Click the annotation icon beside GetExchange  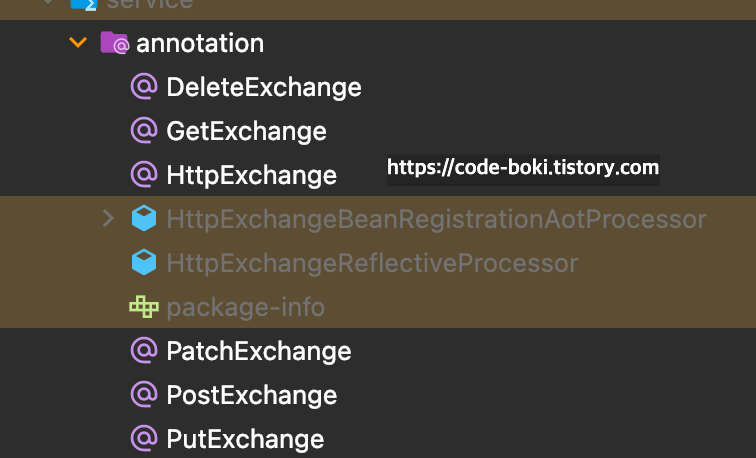[144, 131]
